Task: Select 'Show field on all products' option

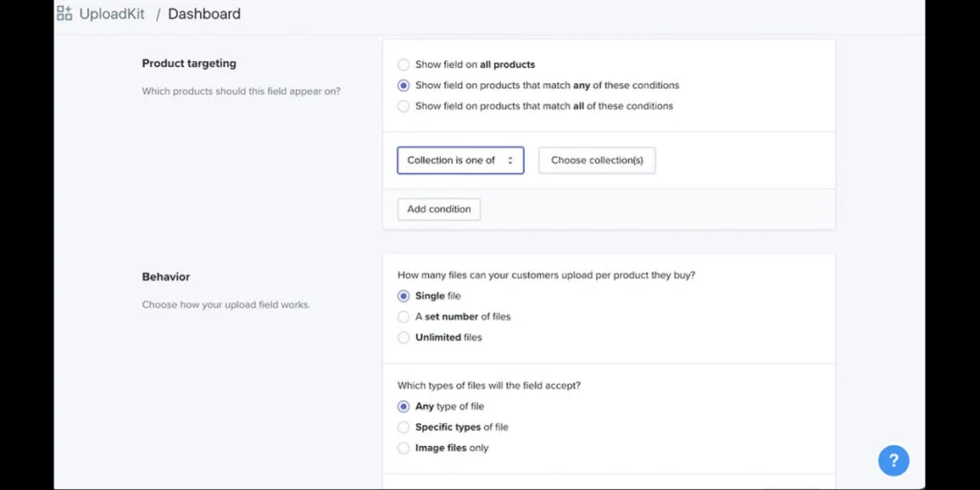Action: click(404, 65)
